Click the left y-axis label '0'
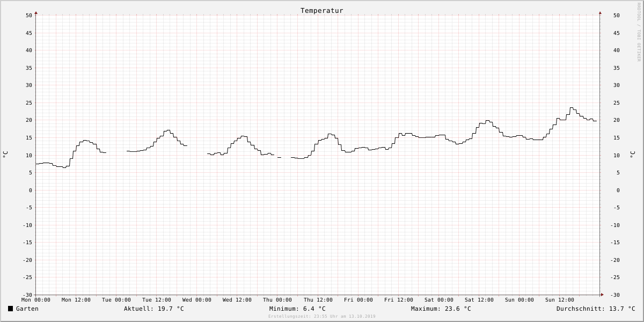This screenshot has height=322, width=644. (31, 191)
